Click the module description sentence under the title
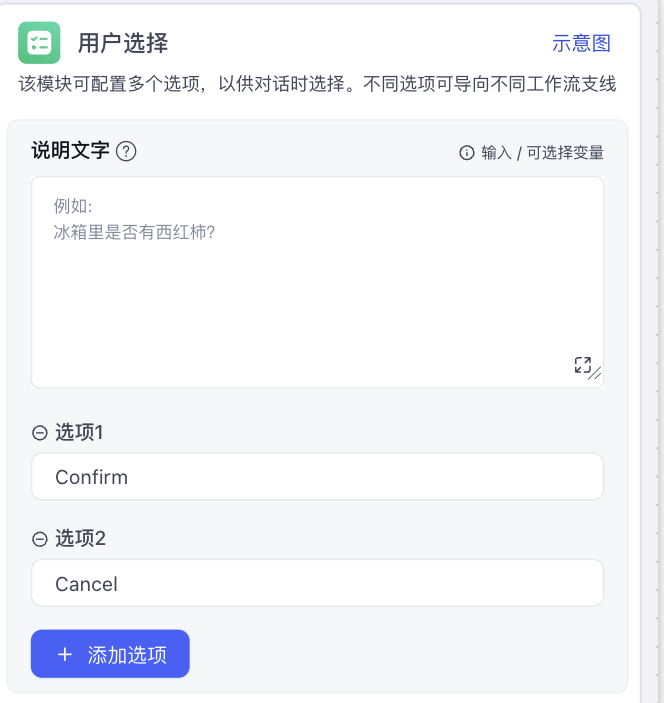Viewport: 664px width, 703px height. click(317, 84)
